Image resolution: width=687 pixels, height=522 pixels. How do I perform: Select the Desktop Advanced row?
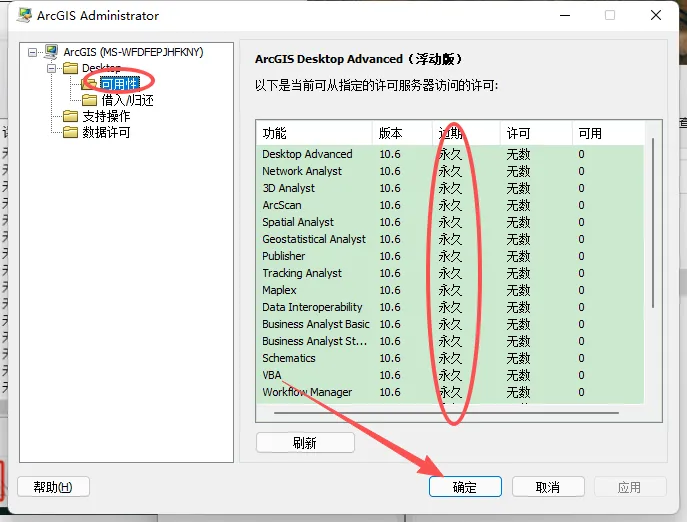pyautogui.click(x=450, y=154)
